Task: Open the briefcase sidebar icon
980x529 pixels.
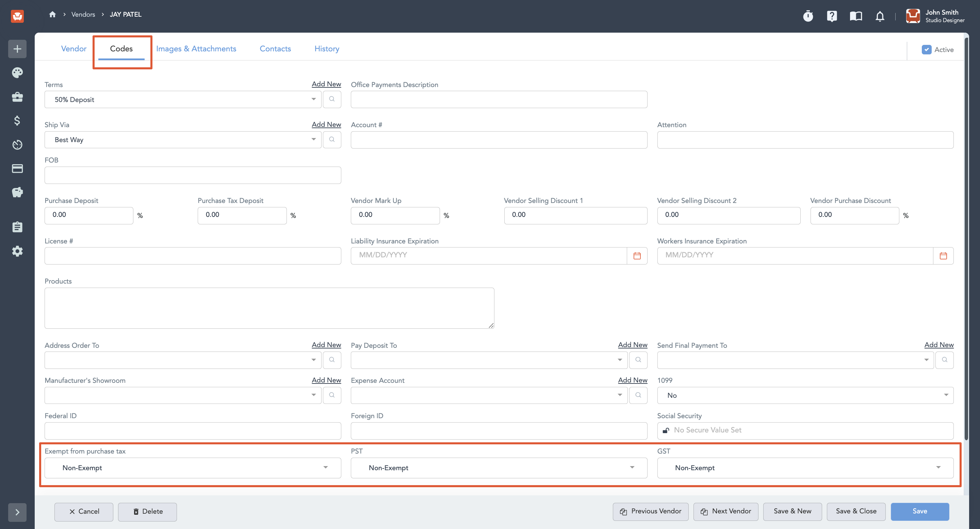Action: 17,97
